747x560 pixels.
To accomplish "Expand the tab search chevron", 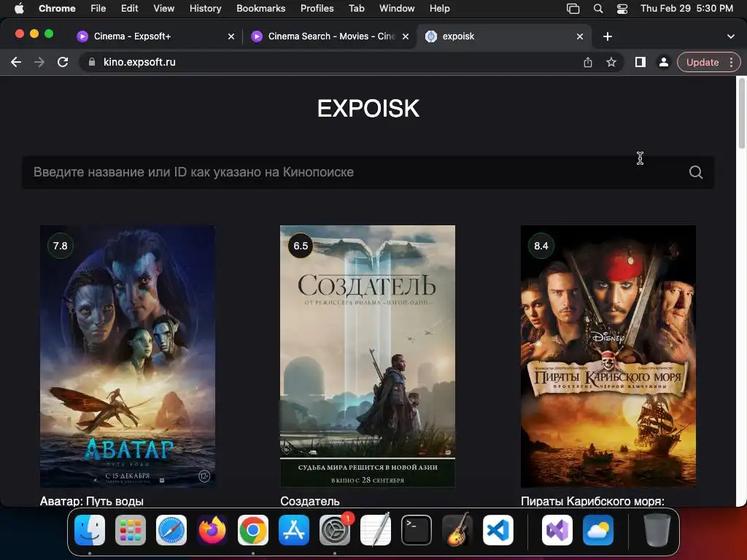I will pyautogui.click(x=730, y=36).
